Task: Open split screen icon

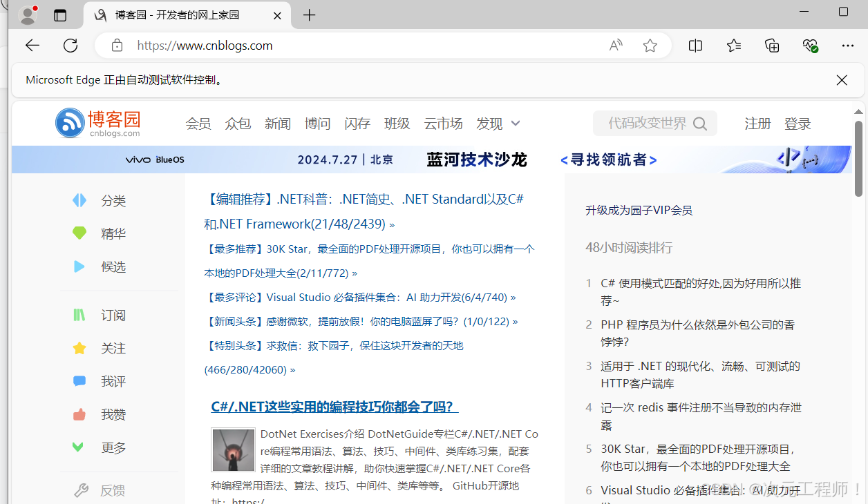Action: [695, 46]
